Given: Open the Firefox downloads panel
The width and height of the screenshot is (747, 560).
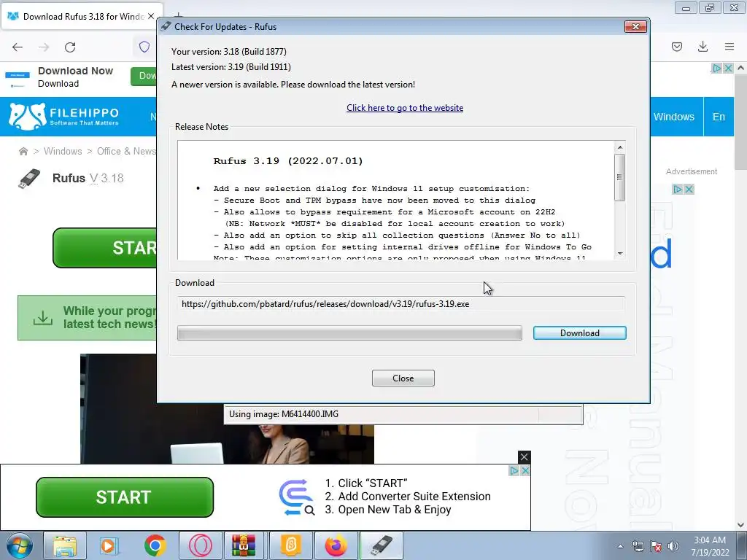Looking at the screenshot, I should pyautogui.click(x=703, y=47).
